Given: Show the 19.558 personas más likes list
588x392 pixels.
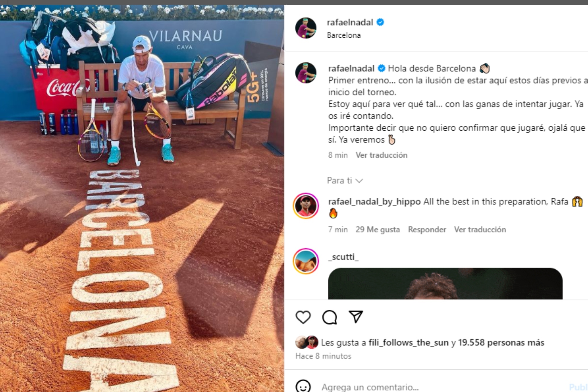Looking at the screenshot, I should 501,342.
